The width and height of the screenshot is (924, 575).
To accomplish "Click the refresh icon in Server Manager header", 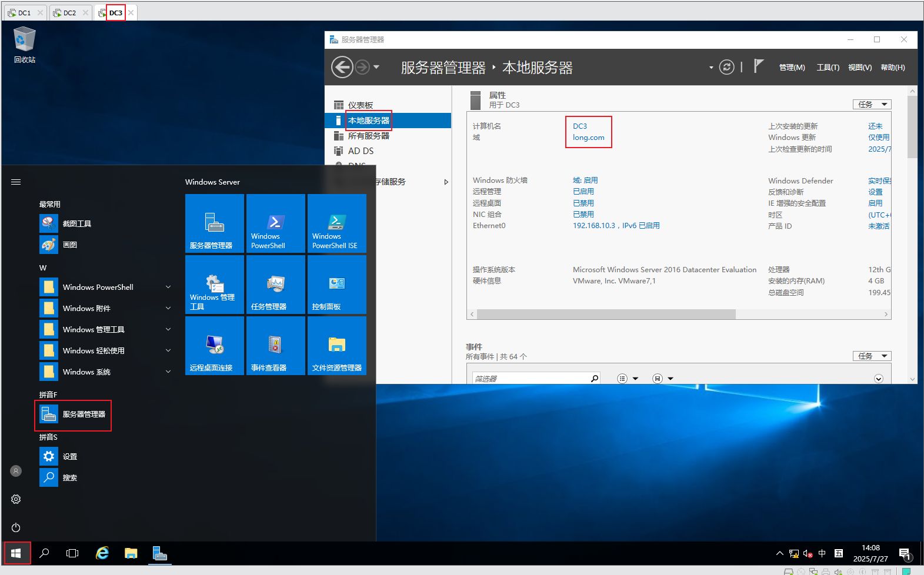I will click(x=727, y=67).
